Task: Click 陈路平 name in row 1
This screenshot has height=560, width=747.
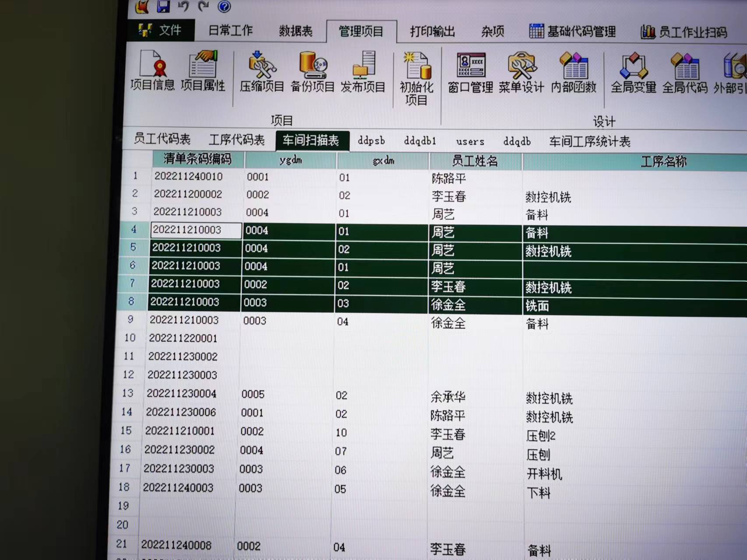Action: (449, 178)
